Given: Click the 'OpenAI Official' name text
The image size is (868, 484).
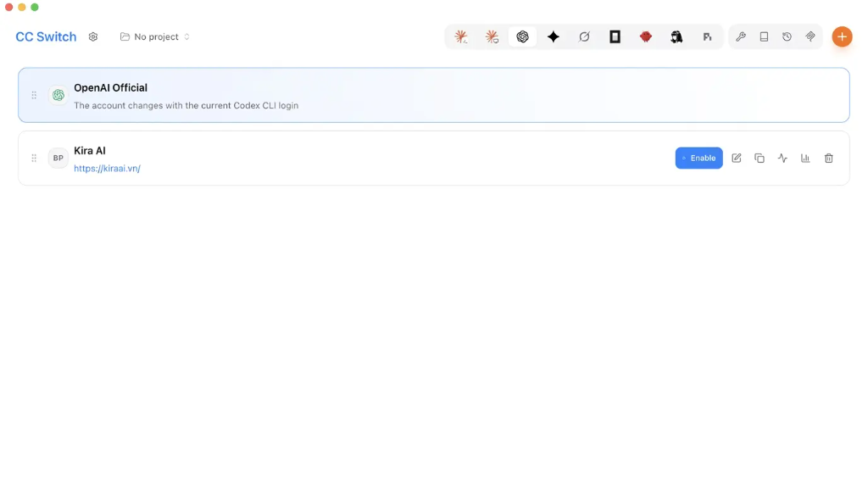Looking at the screenshot, I should pyautogui.click(x=111, y=87).
